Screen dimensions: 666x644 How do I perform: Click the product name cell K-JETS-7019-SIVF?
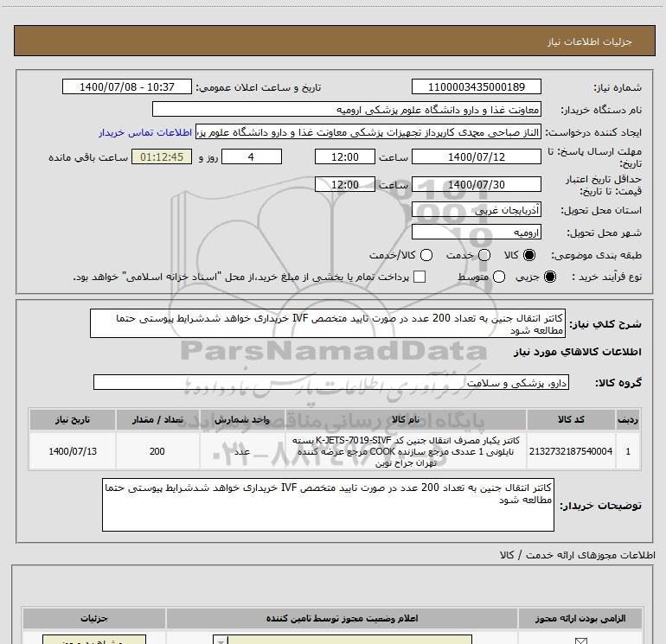point(406,451)
